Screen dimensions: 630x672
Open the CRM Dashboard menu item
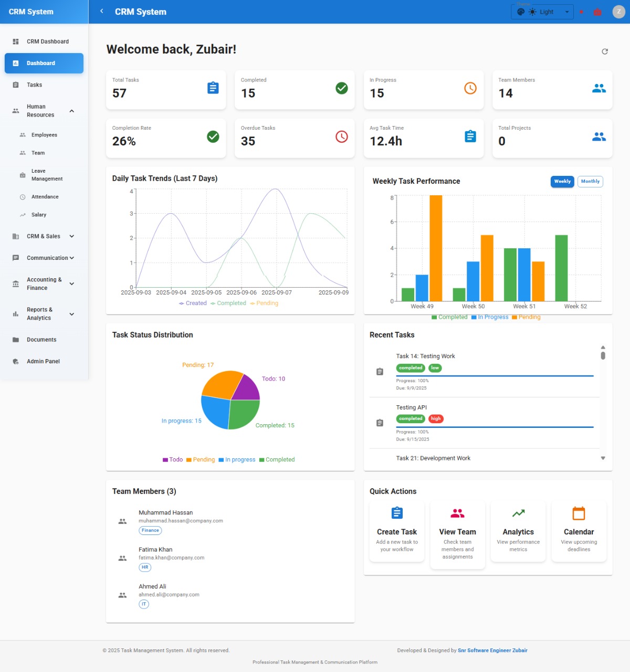[x=48, y=41]
